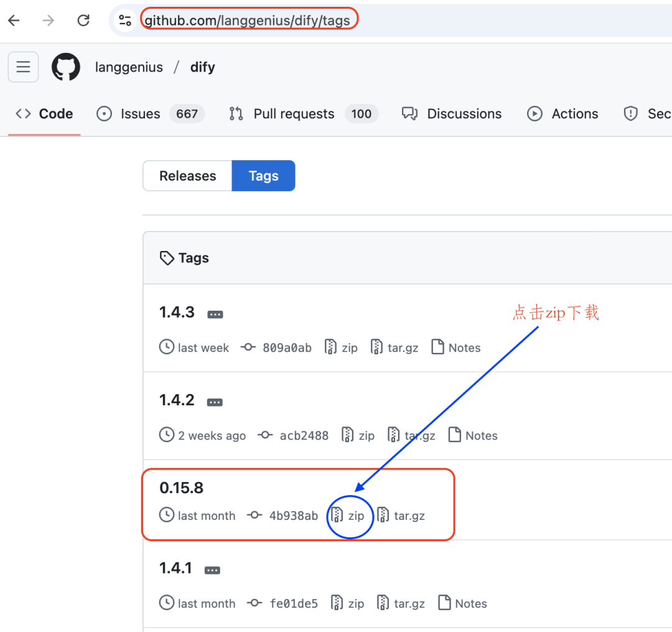Click the clock icon in 1.4.3 row
This screenshot has height=632, width=672.
(x=167, y=347)
